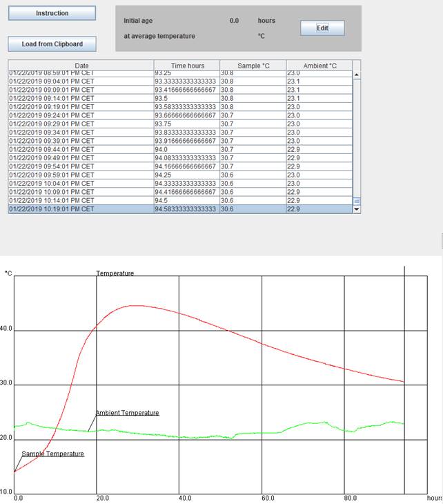This screenshot has height=504, width=443.
Task: Click the time cell showing 94.0
Action: (186, 149)
